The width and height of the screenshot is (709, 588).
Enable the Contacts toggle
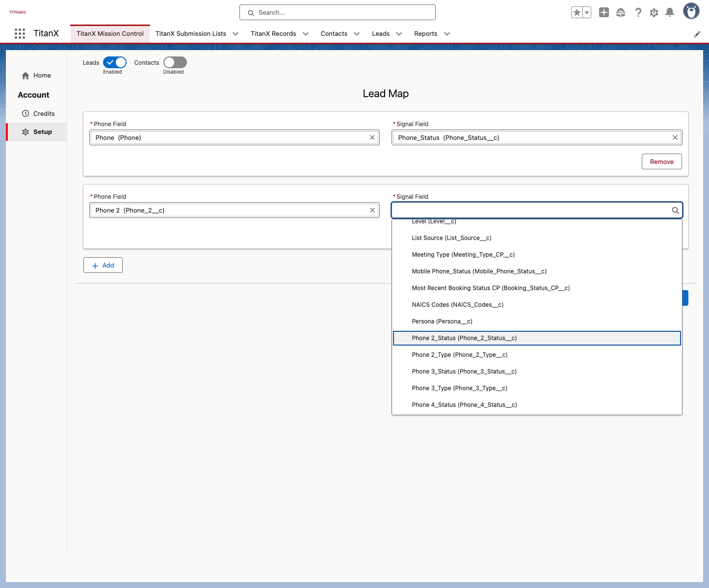pos(175,62)
